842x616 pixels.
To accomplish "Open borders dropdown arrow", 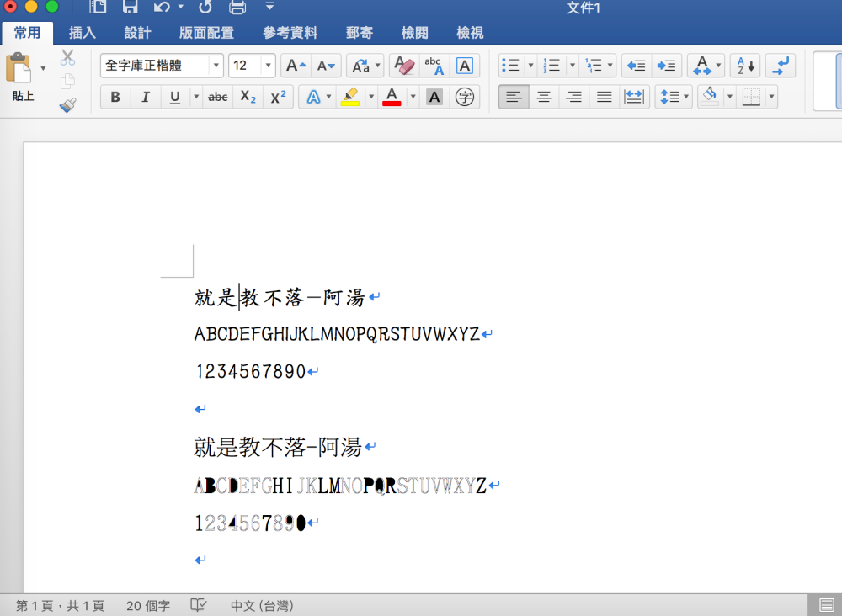I will pyautogui.click(x=771, y=97).
